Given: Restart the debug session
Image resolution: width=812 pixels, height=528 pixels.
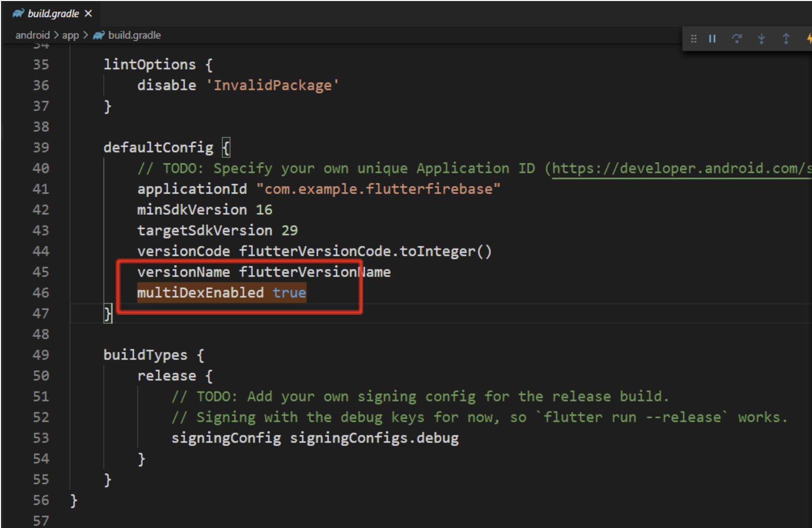Looking at the screenshot, I should click(x=737, y=38).
